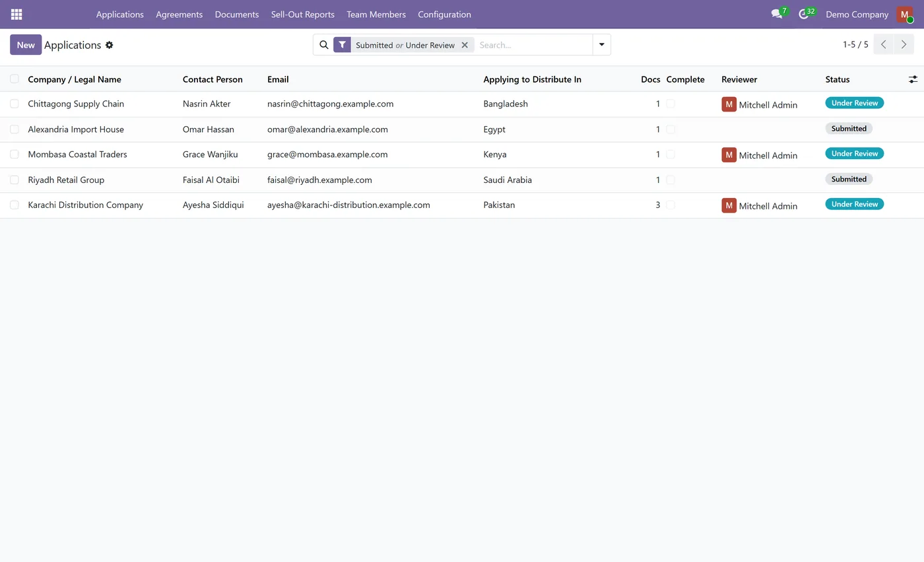
Task: Open the Applications gear actions menu
Action: click(x=110, y=45)
